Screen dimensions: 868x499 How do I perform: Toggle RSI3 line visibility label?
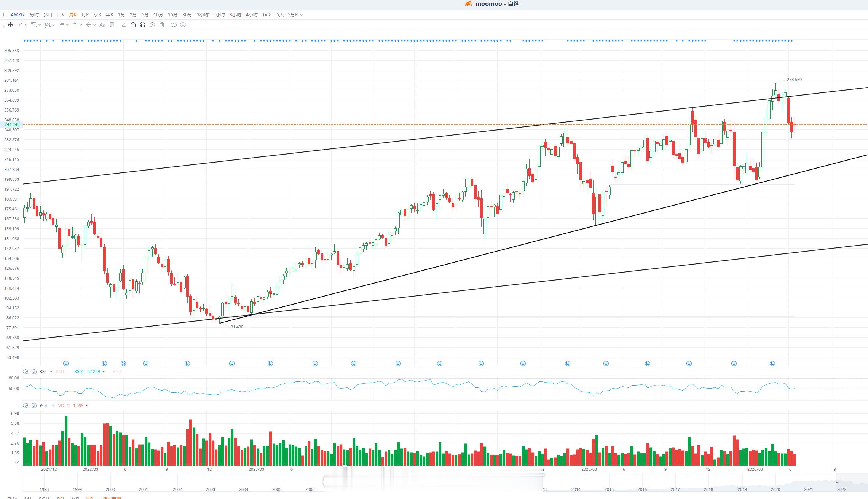point(117,371)
